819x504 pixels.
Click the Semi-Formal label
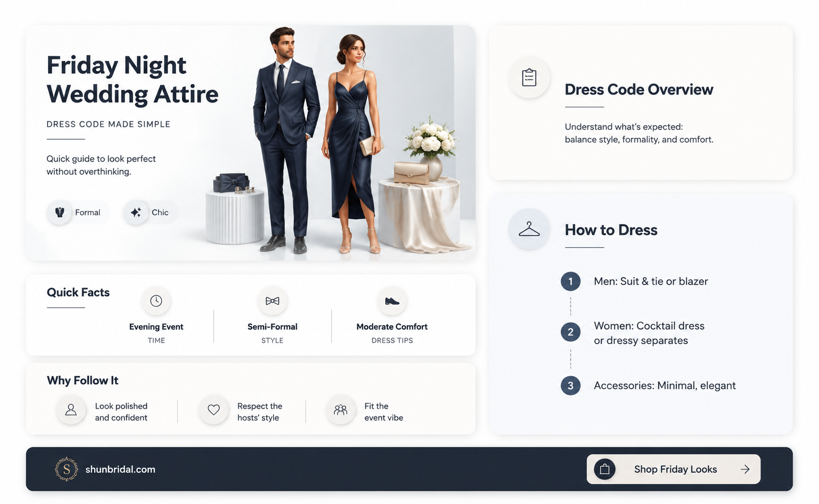tap(272, 327)
